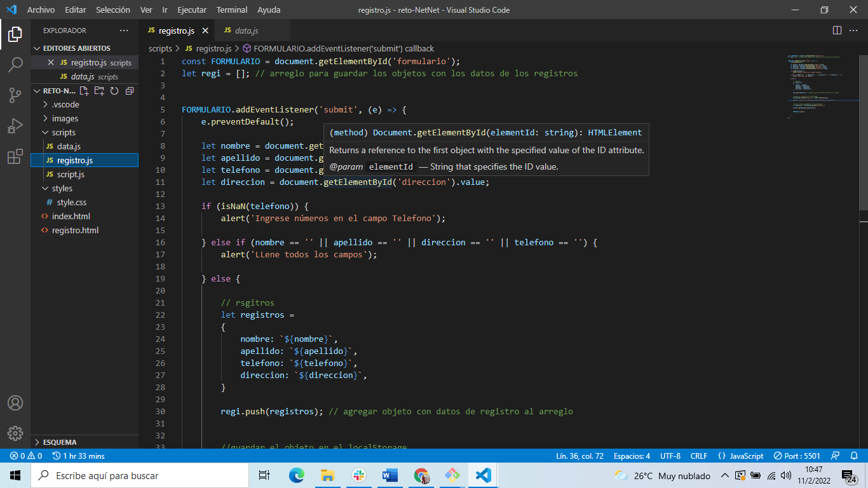
Task: Toggle Live Server Port : 5501
Action: click(x=797, y=456)
